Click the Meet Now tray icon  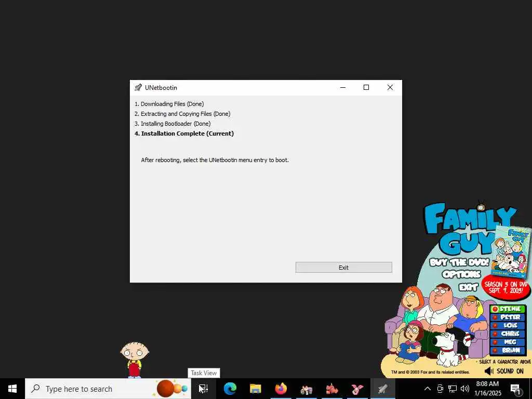(x=440, y=389)
